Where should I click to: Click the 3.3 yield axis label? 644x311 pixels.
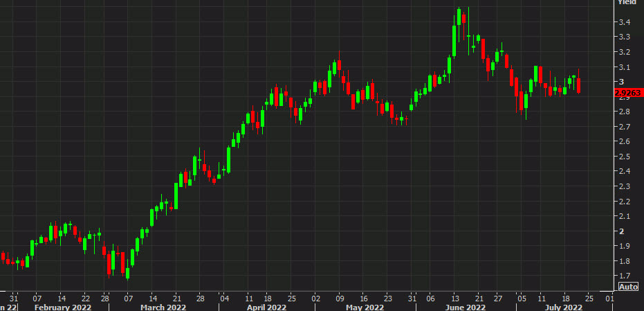625,37
